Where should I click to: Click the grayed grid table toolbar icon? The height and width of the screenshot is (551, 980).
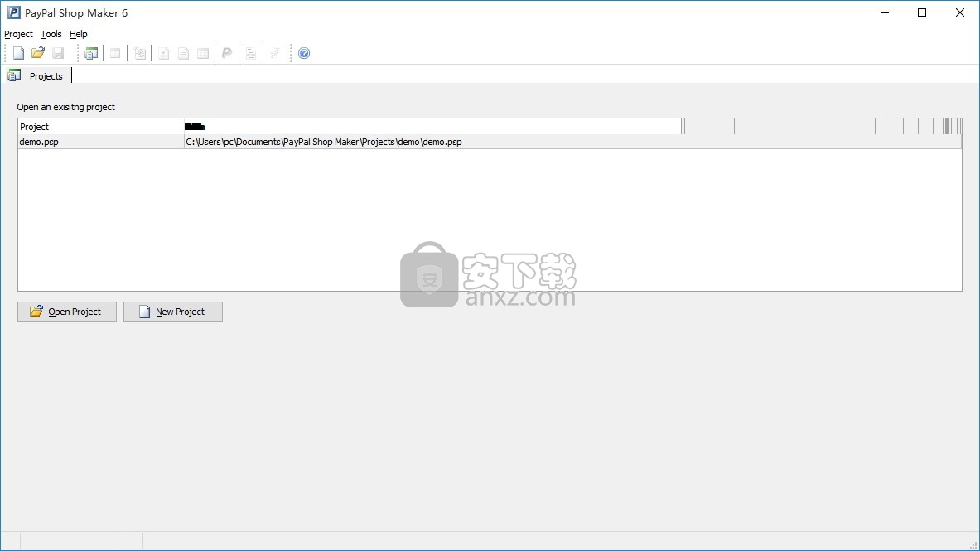(x=203, y=53)
